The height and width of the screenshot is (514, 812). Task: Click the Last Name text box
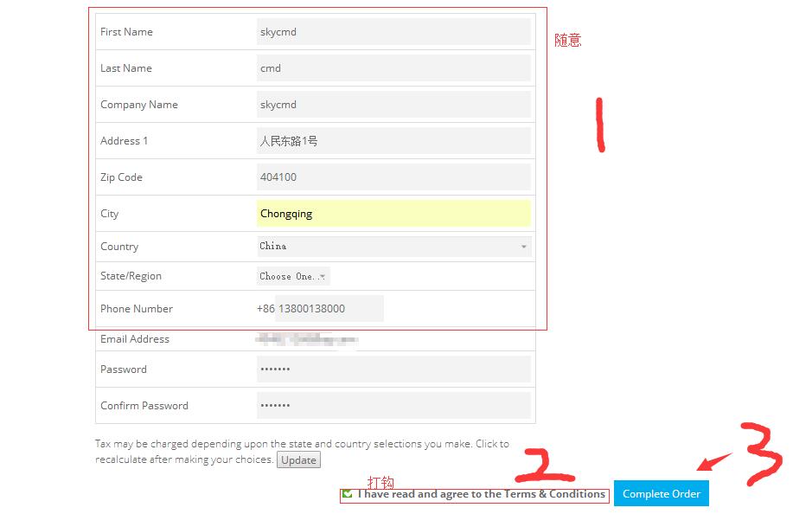[x=393, y=68]
